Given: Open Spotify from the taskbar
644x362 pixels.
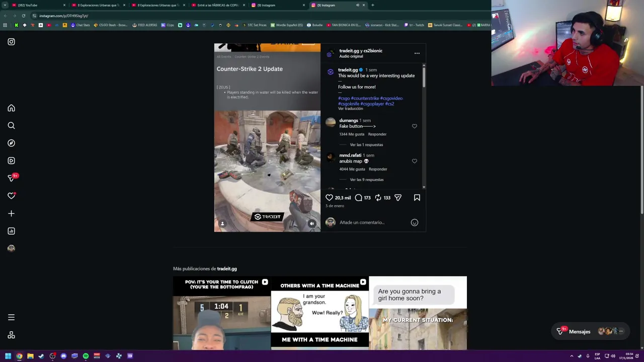Looking at the screenshot, I should (x=86, y=356).
